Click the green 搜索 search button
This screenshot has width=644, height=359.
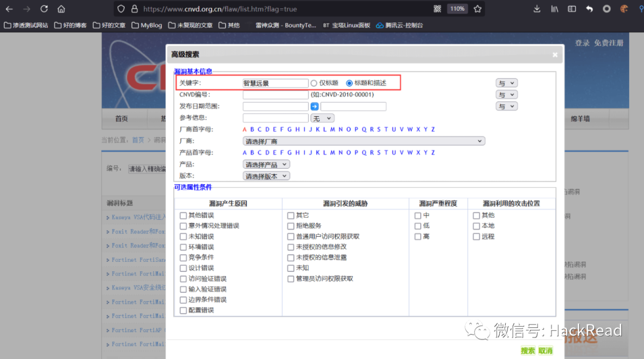click(528, 351)
